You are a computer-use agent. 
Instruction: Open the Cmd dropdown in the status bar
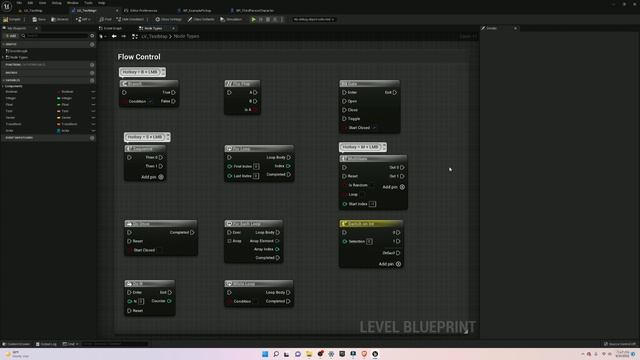[x=71, y=344]
